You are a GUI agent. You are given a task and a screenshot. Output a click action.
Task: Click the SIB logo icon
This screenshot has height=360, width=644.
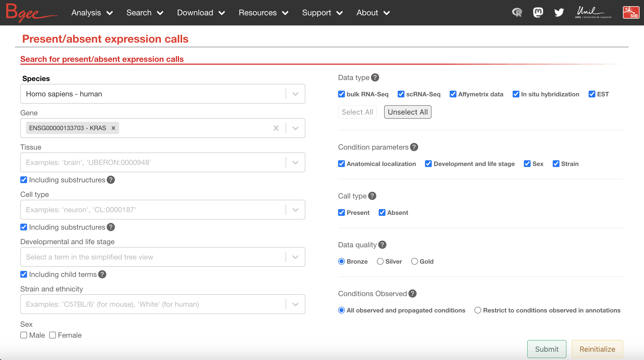click(631, 12)
